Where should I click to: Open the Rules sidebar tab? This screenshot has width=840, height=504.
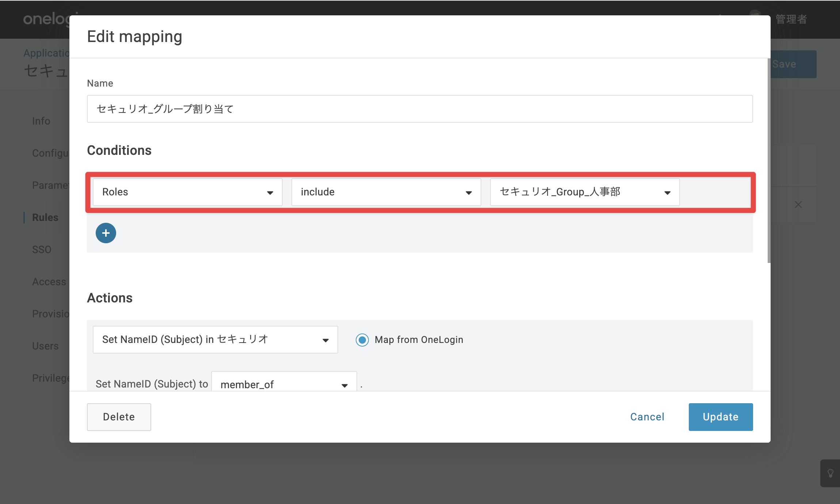coord(45,217)
